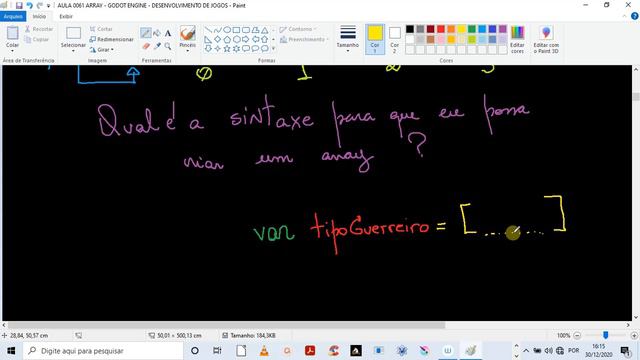Click the Redimensionar button
The width and height of the screenshot is (640, 360).
pyautogui.click(x=111, y=39)
